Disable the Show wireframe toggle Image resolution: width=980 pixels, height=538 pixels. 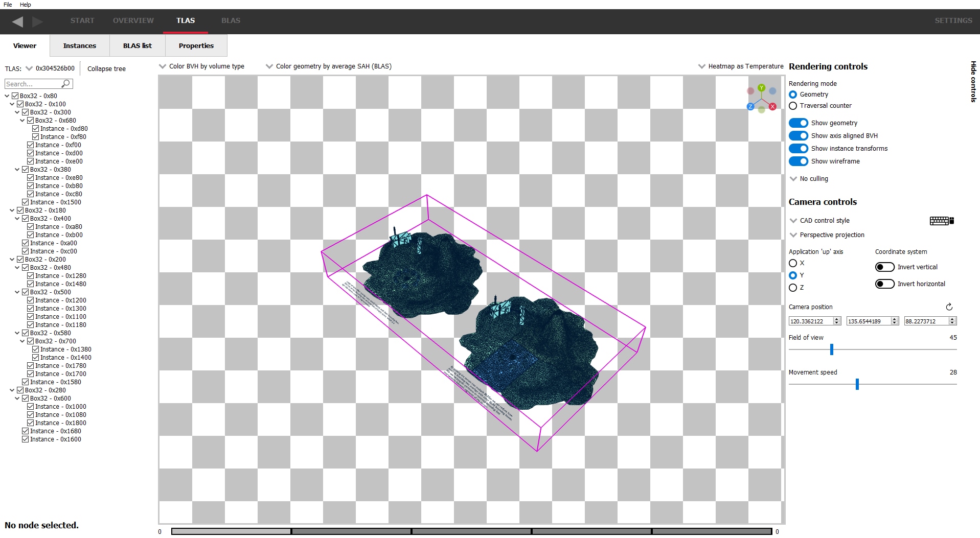coord(799,161)
